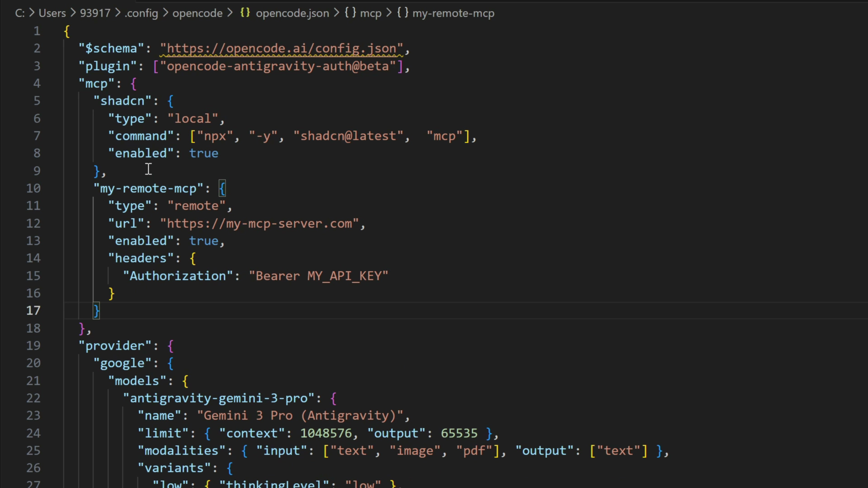Select the .config folder breadcrumb
The image size is (868, 488).
(x=142, y=14)
